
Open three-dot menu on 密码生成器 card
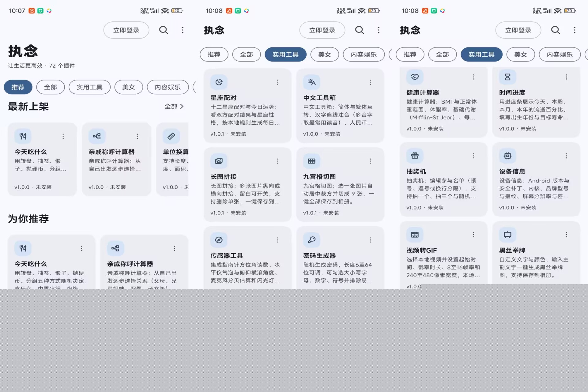(x=370, y=240)
